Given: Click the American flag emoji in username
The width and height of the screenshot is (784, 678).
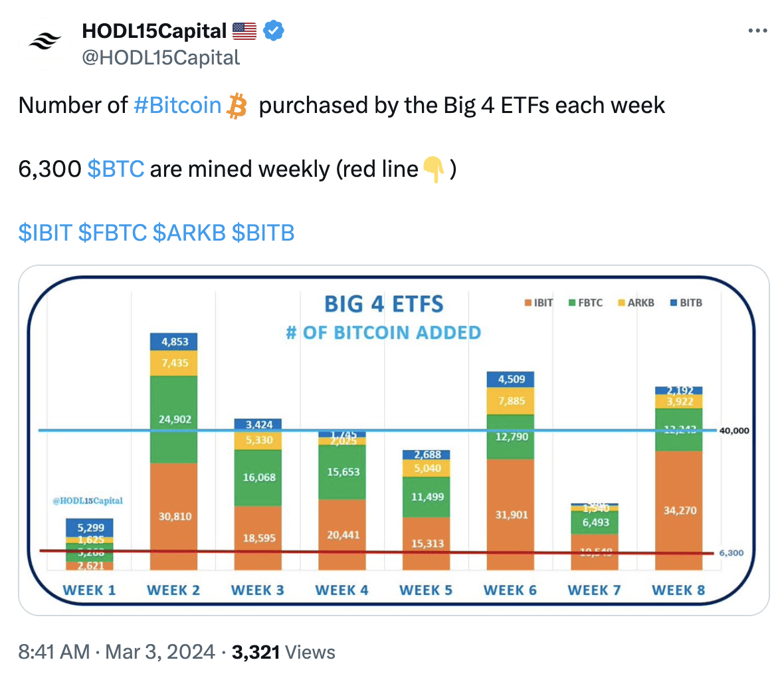Looking at the screenshot, I should [x=245, y=31].
